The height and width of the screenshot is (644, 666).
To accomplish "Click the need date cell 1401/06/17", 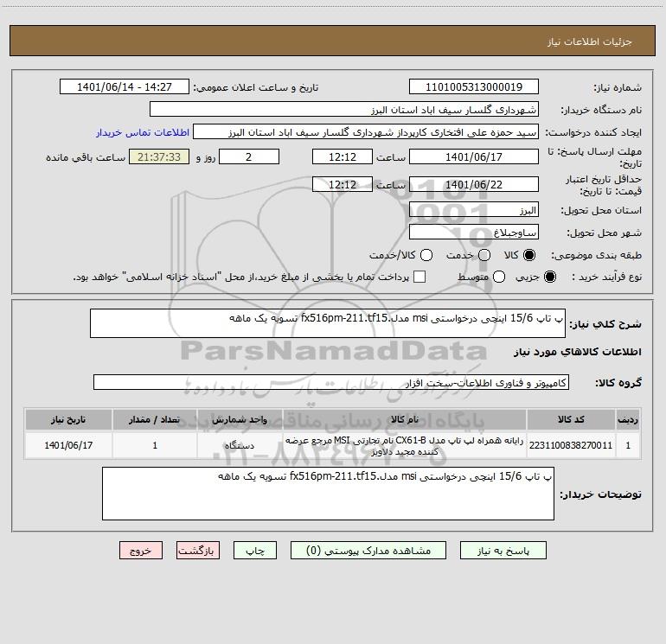I will (68, 445).
